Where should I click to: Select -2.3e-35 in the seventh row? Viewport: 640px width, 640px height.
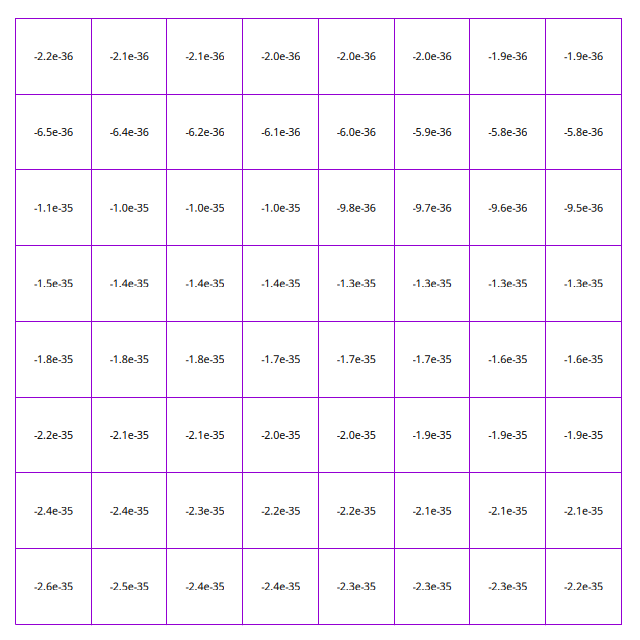pos(205,511)
